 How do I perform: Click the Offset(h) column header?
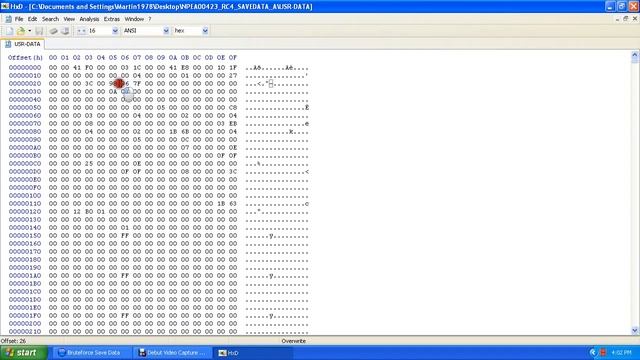coord(25,58)
